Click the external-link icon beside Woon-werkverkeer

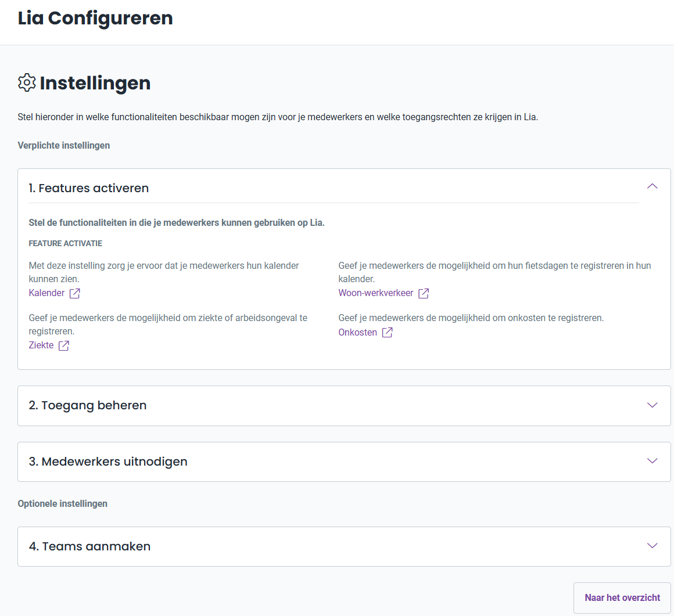(x=424, y=293)
